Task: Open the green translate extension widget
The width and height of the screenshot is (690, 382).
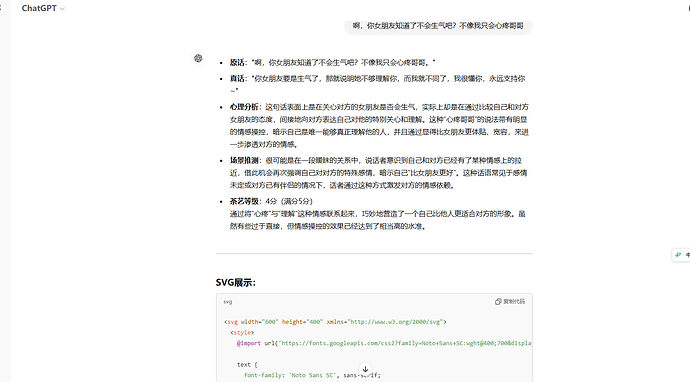Action: click(681, 255)
